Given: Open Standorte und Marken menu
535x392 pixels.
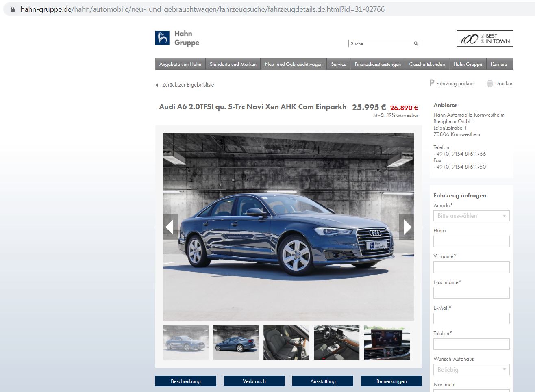Looking at the screenshot, I should pyautogui.click(x=233, y=64).
